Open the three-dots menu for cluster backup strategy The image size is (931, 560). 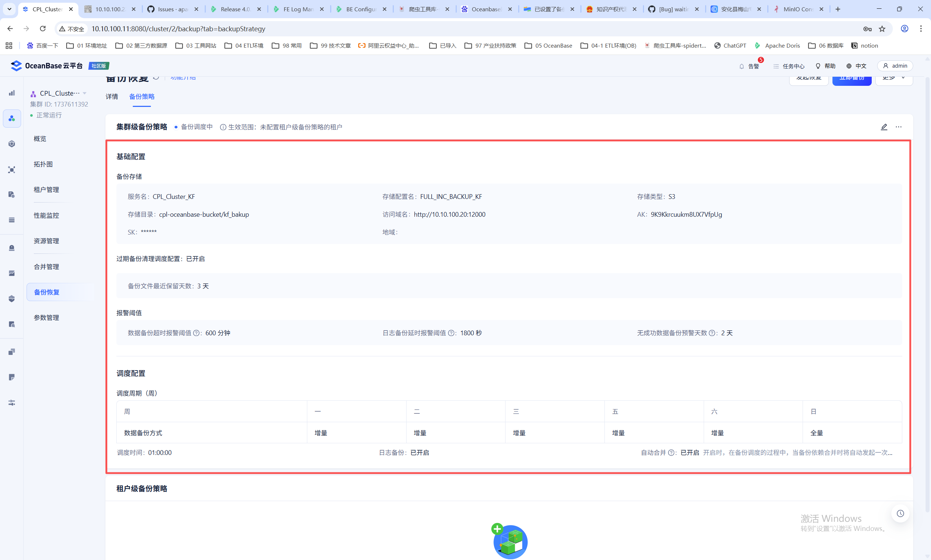899,127
